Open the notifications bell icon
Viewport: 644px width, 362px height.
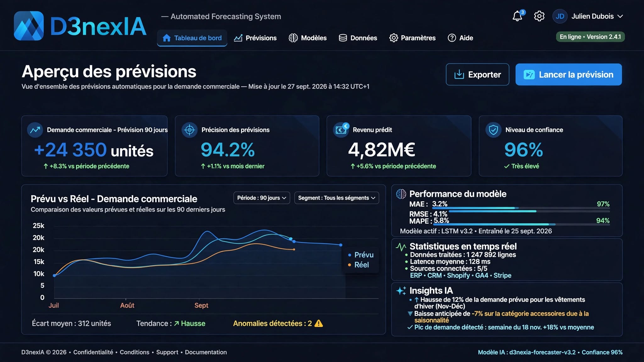[x=517, y=16]
